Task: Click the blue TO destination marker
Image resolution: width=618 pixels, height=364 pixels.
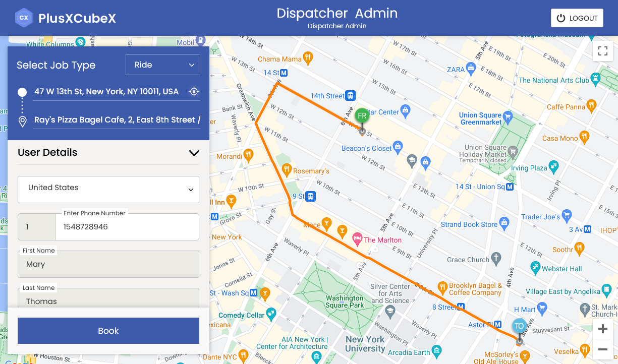Action: coord(519,326)
